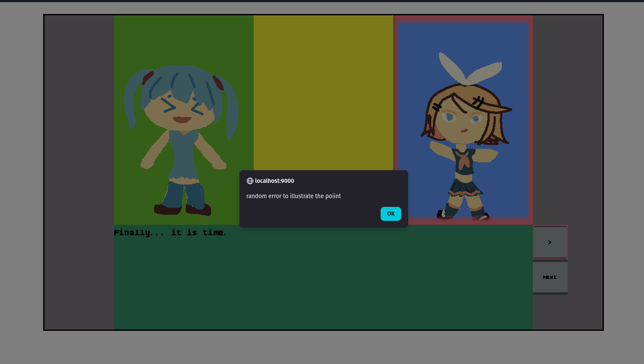Click OK in the error alert dialog
The width and height of the screenshot is (644, 364).
click(391, 214)
